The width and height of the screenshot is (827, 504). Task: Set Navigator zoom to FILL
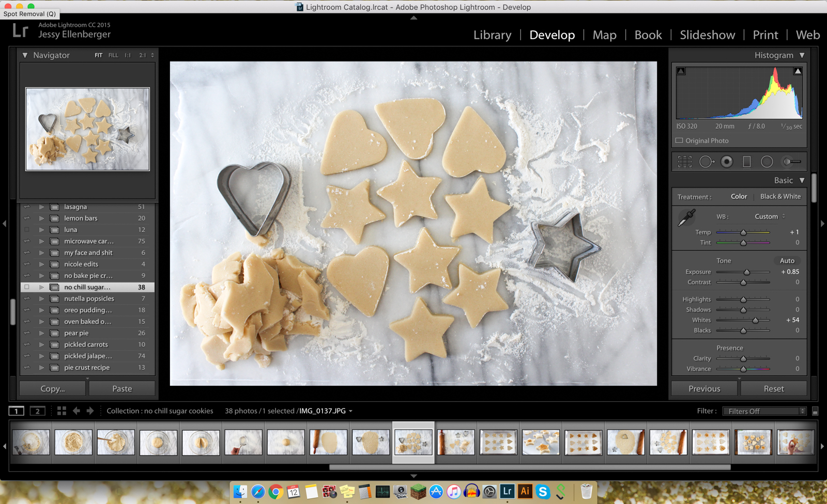(113, 55)
